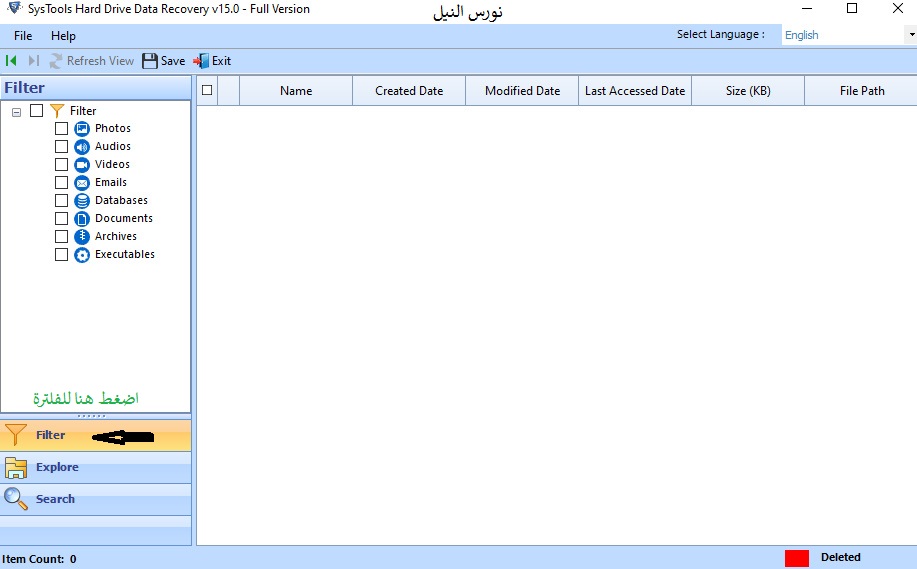
Task: Click the Databases category icon
Action: point(82,201)
